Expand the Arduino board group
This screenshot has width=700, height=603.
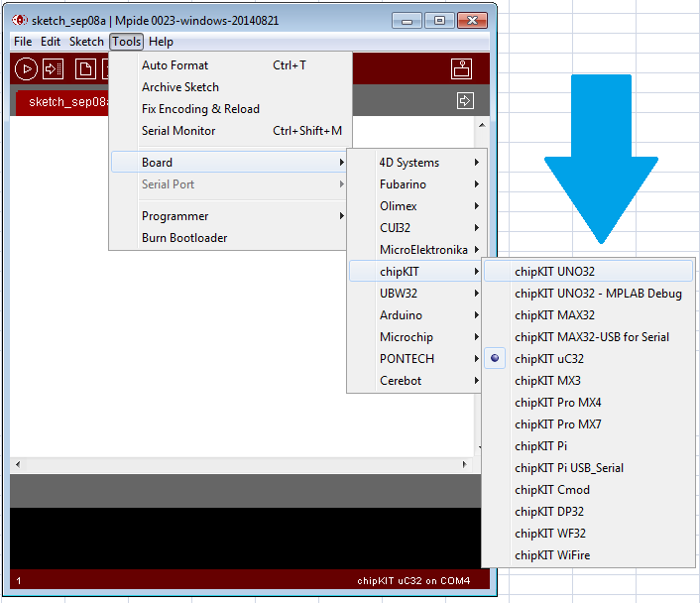coord(414,315)
